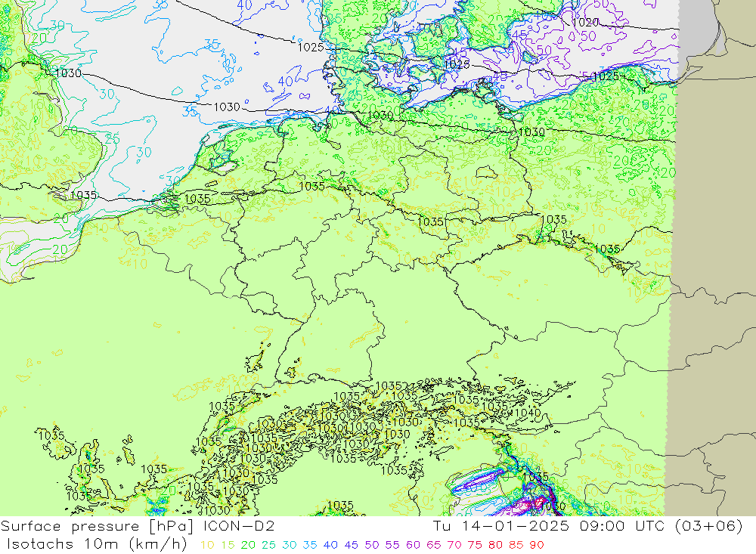756x554 pixels.
Task: Click the '09:00 UTC' time text
Action: pos(621,526)
